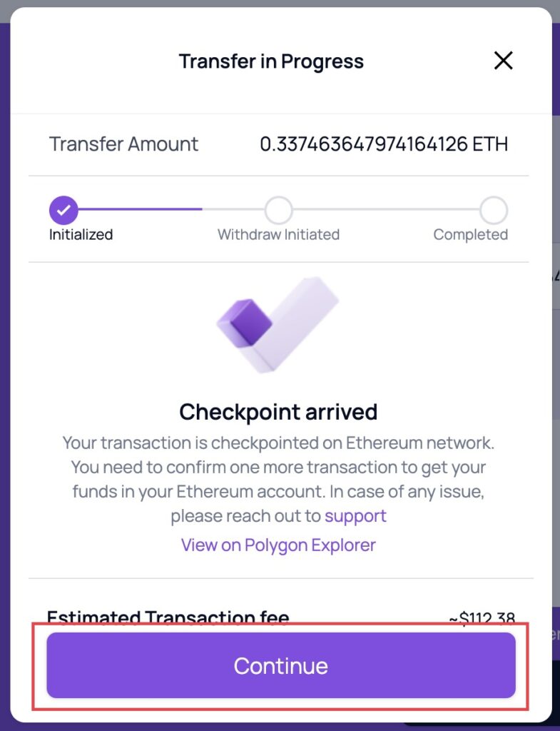Open the support link
Viewport: 560px width, 731px height.
point(355,516)
